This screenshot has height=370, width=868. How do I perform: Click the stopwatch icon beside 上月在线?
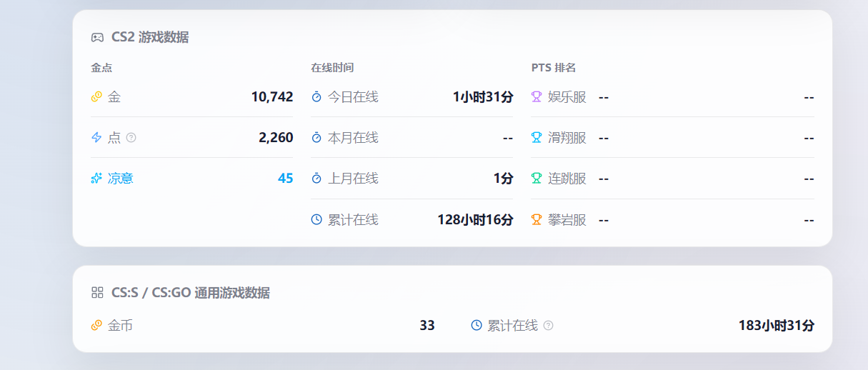click(x=316, y=178)
